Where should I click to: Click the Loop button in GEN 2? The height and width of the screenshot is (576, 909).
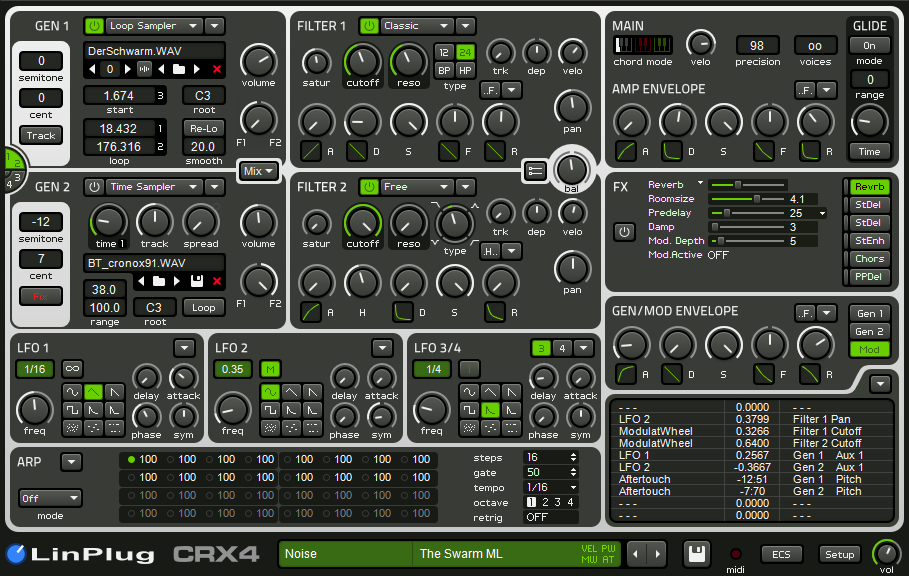click(x=203, y=308)
